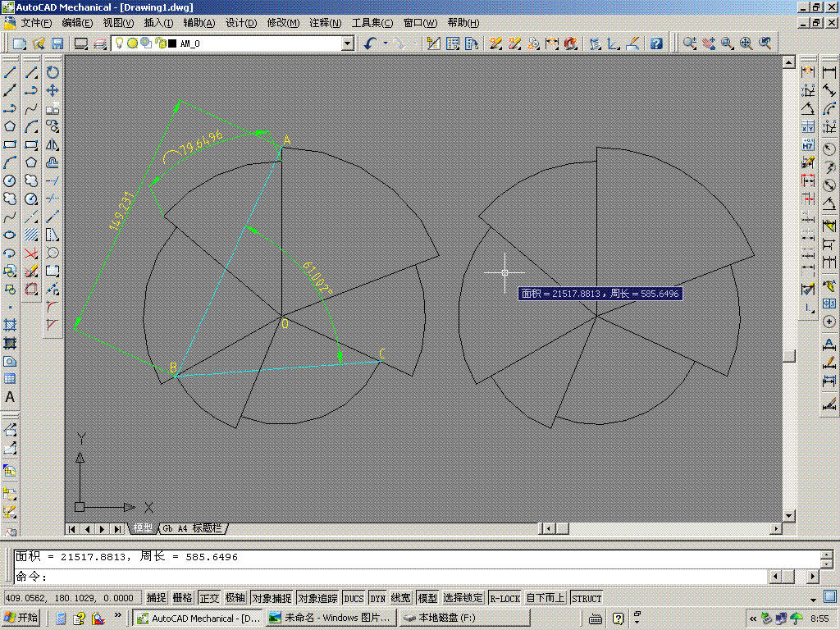Click the 模型 status bar button
Viewport: 840px width, 630px height.
point(427,598)
